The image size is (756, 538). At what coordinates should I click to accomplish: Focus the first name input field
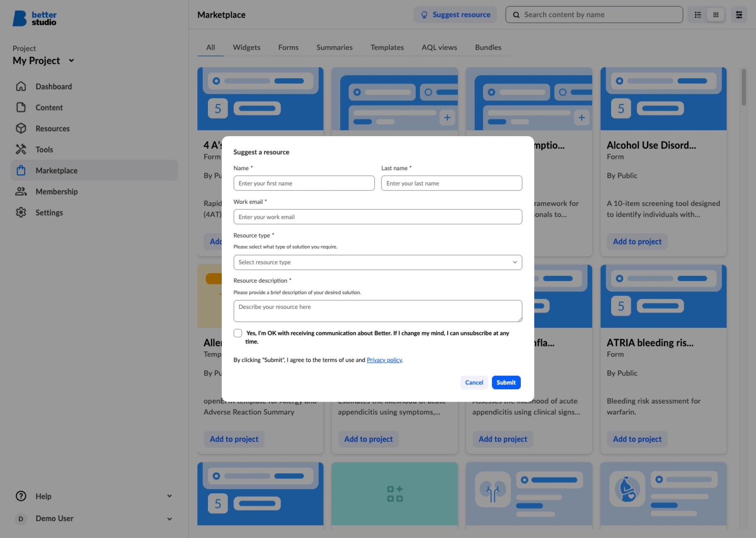click(304, 183)
